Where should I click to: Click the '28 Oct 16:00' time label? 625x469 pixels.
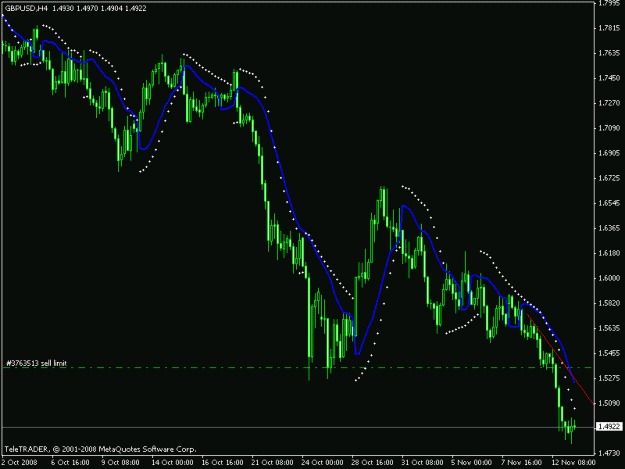[372, 462]
